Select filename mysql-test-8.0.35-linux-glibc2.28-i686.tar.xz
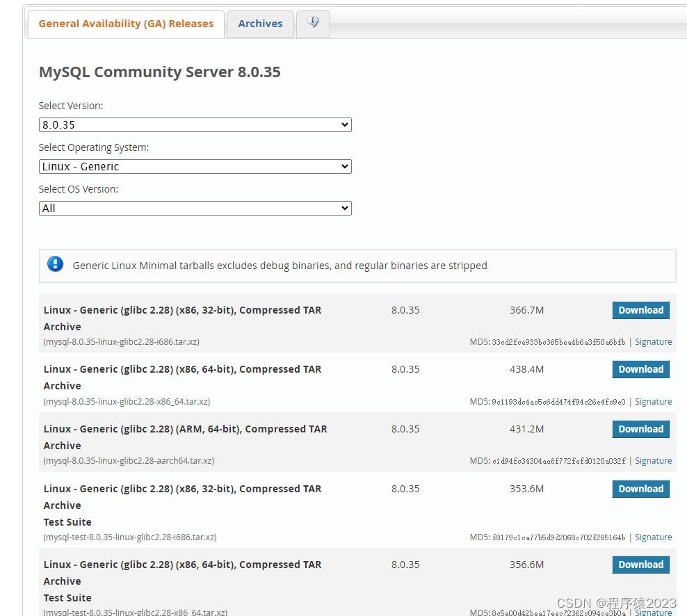 130,537
